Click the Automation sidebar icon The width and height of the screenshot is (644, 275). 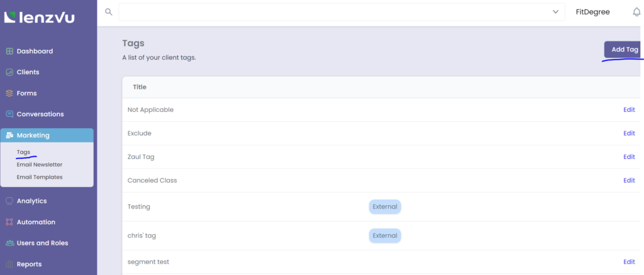click(x=9, y=222)
